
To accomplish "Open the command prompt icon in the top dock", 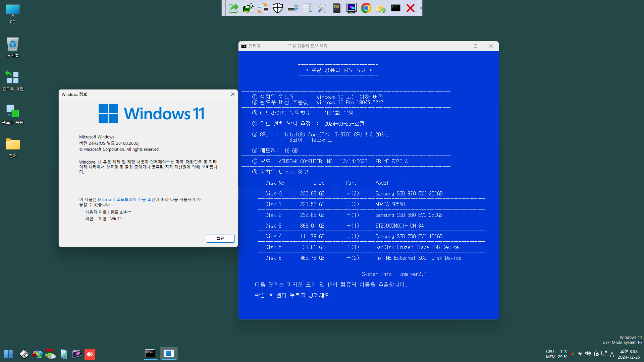I will [396, 8].
